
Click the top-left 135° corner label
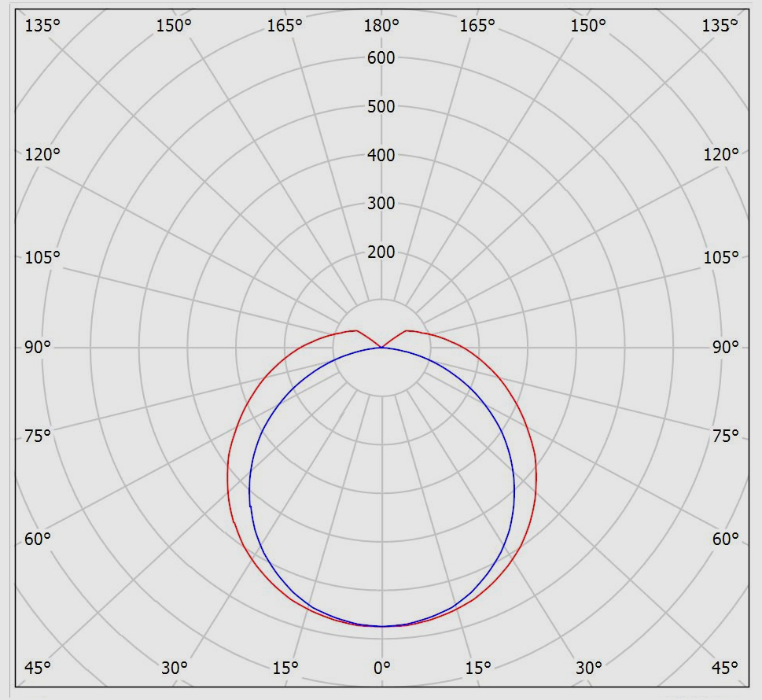tap(42, 26)
